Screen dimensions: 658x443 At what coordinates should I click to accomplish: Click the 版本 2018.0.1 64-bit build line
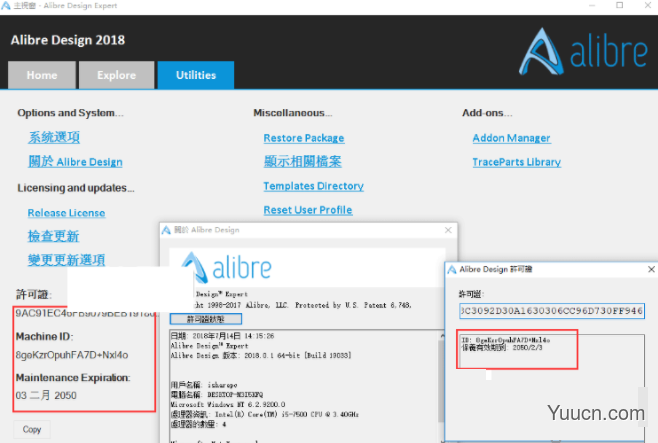(261, 355)
